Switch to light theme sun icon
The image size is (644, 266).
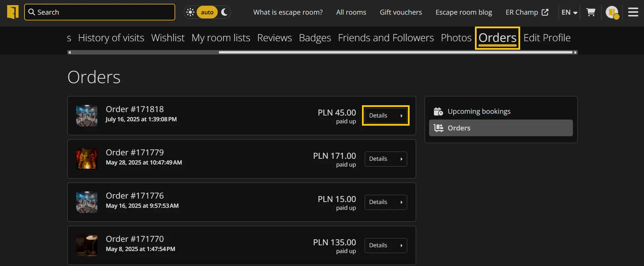190,12
